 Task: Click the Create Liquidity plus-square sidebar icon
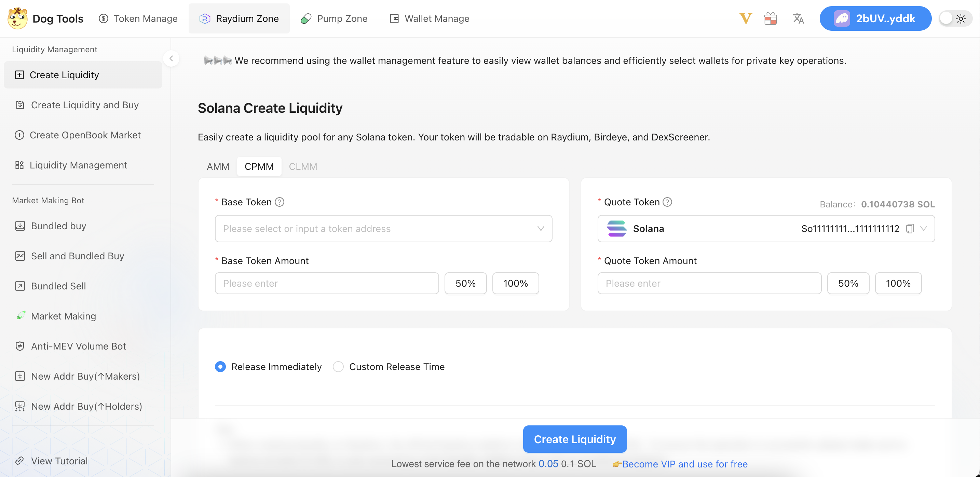19,75
